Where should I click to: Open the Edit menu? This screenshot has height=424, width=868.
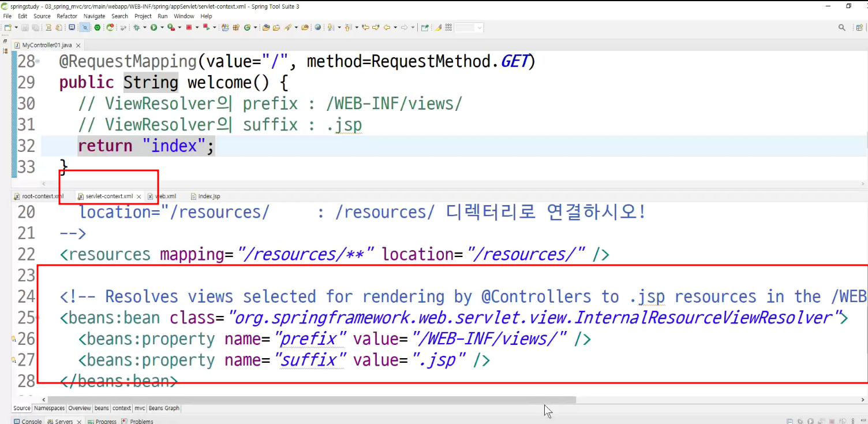(x=23, y=16)
